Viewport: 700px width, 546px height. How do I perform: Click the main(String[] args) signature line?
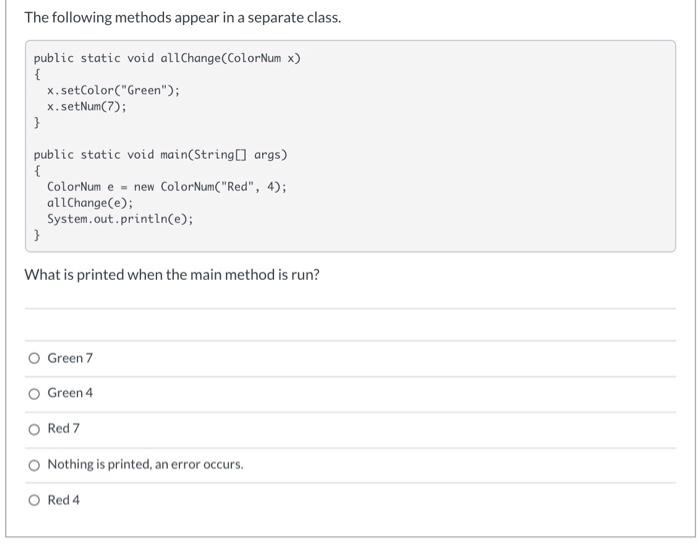click(160, 155)
